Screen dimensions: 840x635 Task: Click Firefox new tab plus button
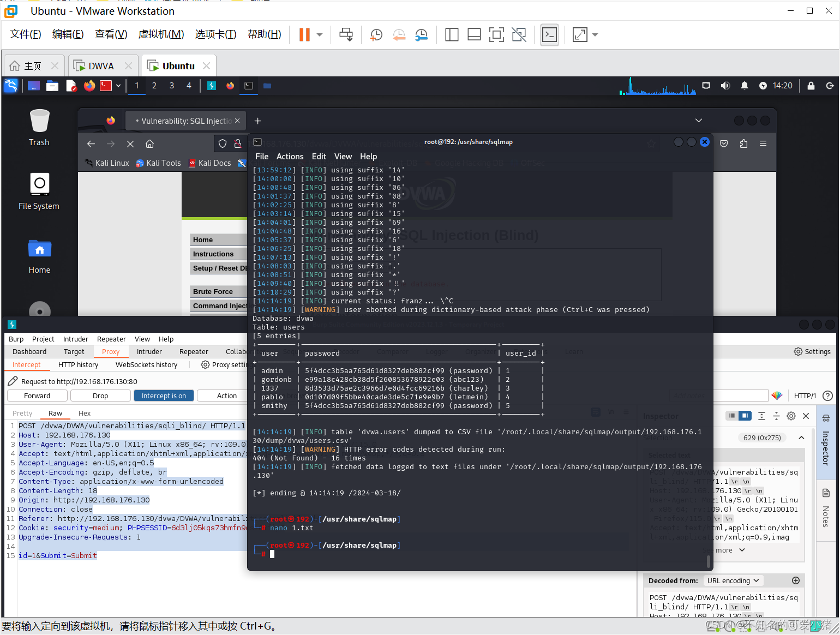click(258, 121)
